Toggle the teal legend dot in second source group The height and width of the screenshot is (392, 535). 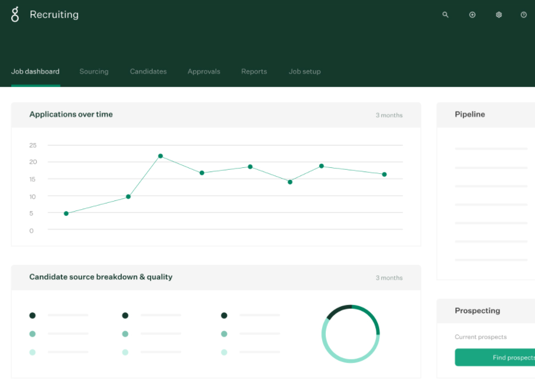[125, 334]
